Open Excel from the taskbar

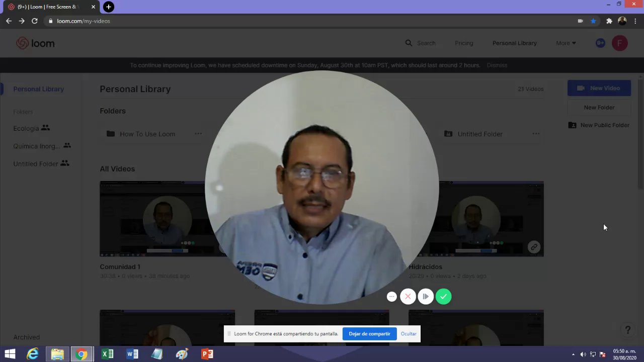coord(107,354)
